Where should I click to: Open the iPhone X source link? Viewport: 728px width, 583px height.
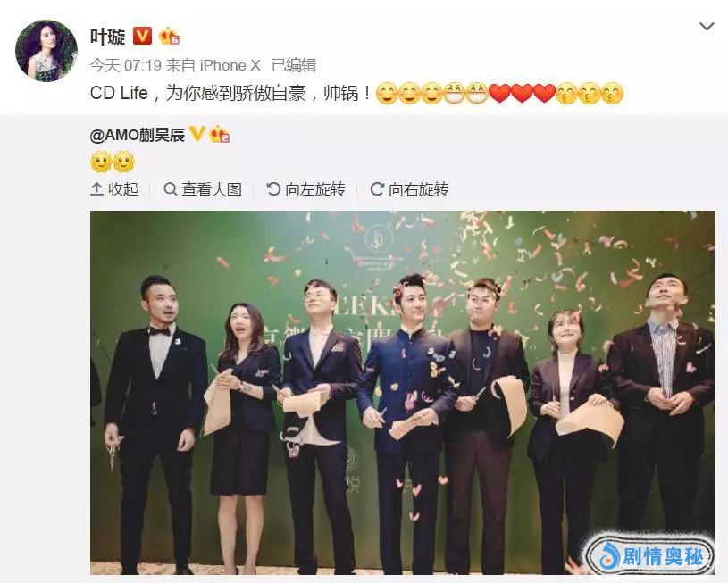(x=230, y=65)
